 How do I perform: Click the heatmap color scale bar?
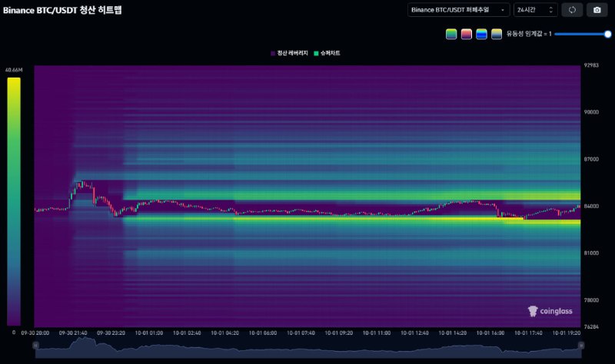[x=14, y=201]
